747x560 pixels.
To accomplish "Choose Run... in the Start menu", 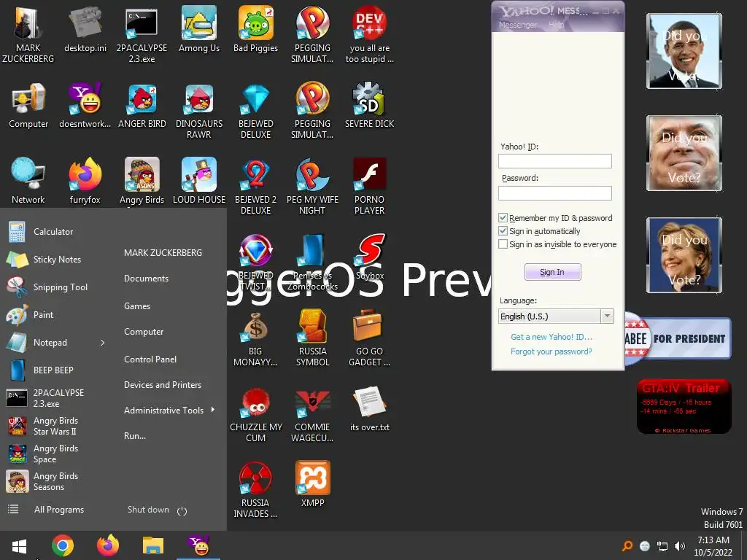I will coord(135,436).
